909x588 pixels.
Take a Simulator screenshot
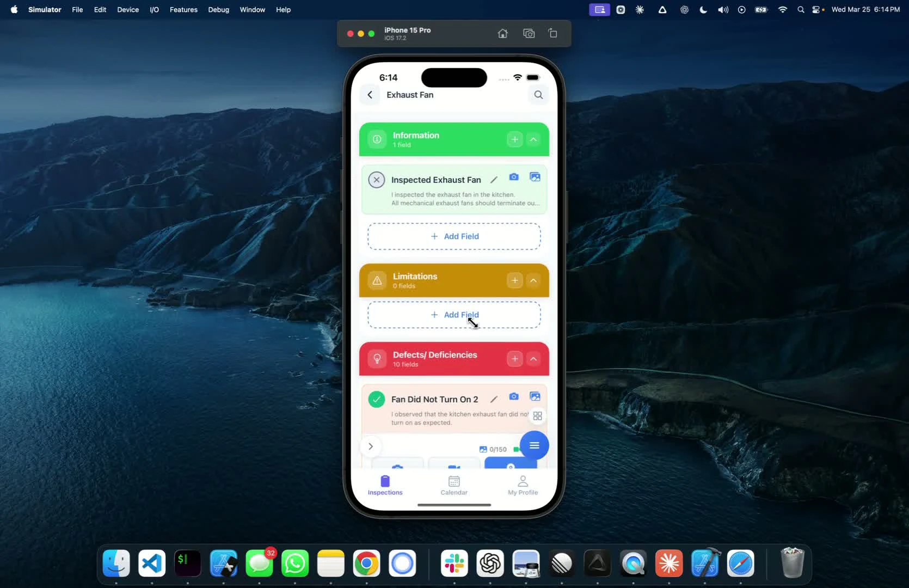tap(529, 34)
